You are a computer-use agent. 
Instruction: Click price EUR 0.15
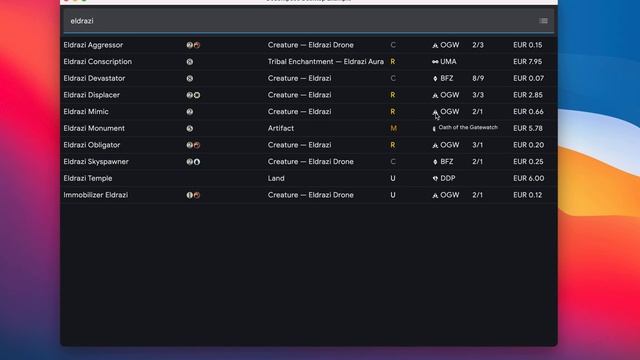tap(528, 45)
